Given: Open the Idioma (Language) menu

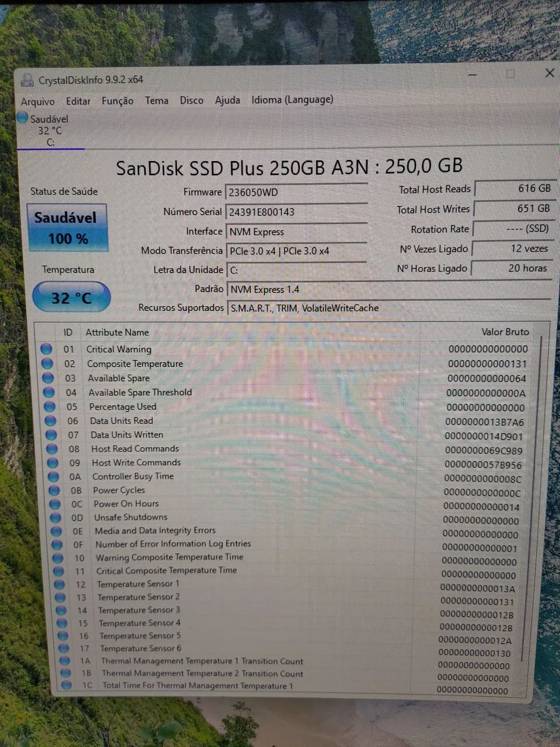Looking at the screenshot, I should (x=292, y=100).
